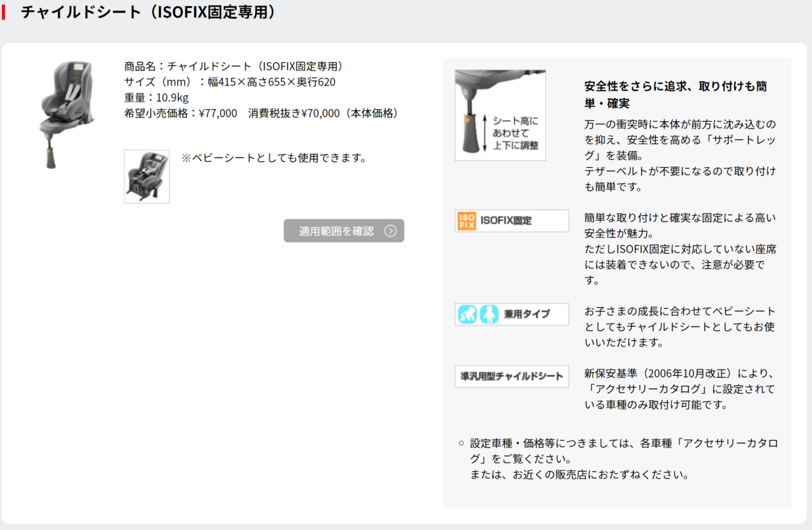Click the weight text 重量：10.9kg
Screen dimensions: 812x530
[156, 97]
